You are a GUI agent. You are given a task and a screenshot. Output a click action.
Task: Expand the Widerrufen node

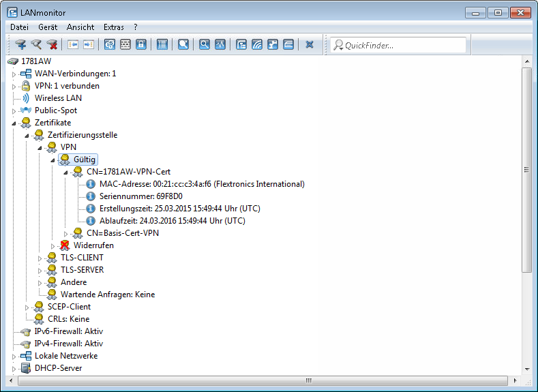(53, 245)
